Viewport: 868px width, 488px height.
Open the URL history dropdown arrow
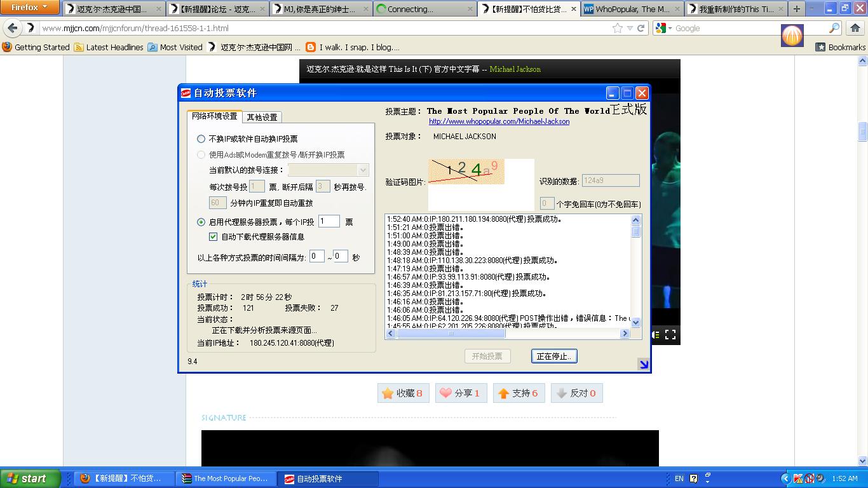coord(630,28)
